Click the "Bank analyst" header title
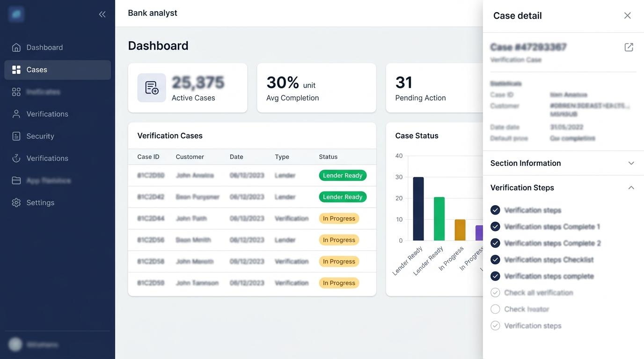Viewport: 644px width, 359px height. click(x=153, y=13)
